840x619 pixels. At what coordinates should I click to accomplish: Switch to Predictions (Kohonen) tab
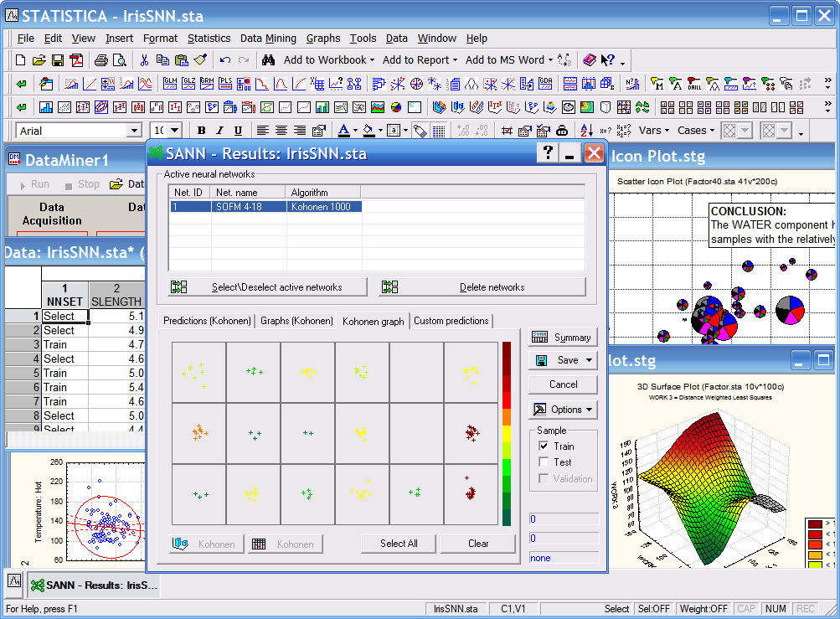(207, 321)
